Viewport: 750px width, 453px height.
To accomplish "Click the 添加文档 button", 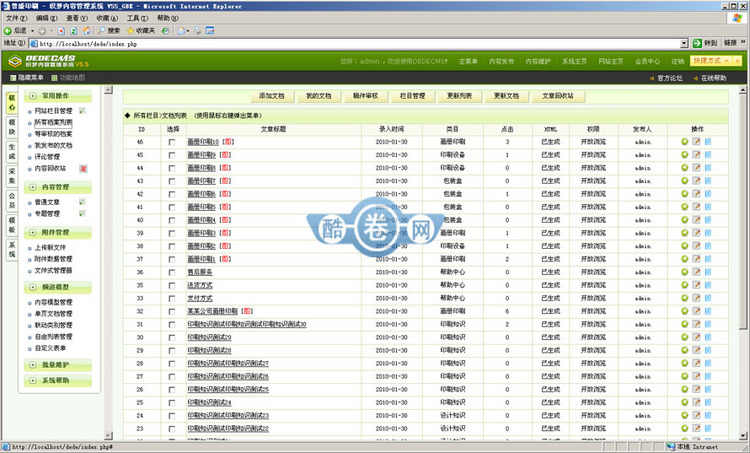I will [x=272, y=96].
